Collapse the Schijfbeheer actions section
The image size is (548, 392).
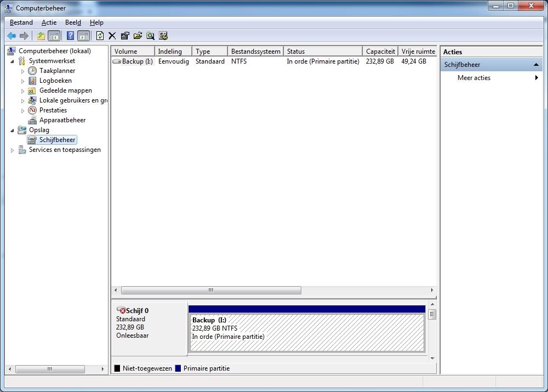pos(536,65)
